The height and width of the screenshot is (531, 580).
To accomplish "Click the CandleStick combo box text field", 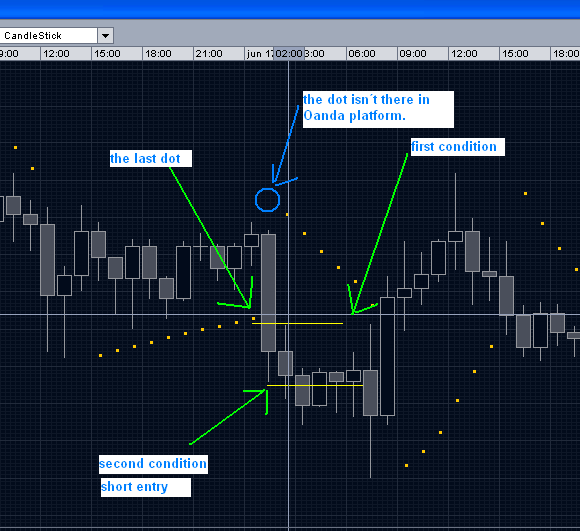I will (48, 36).
